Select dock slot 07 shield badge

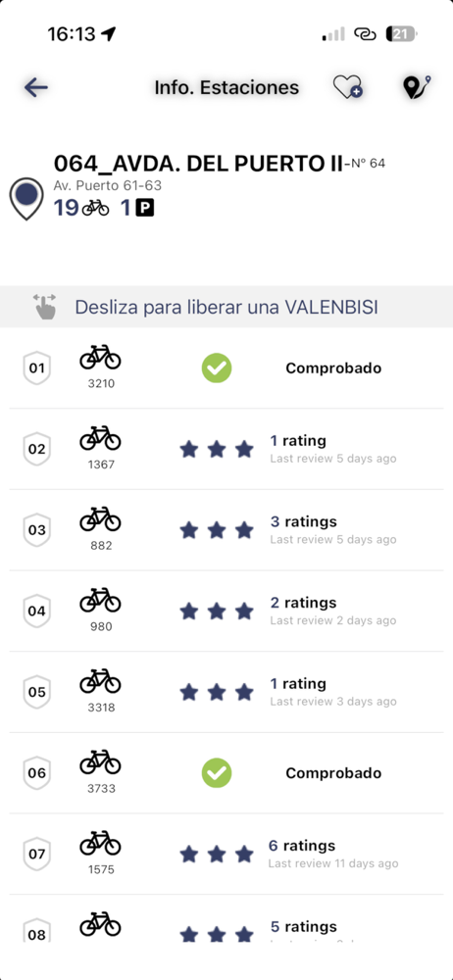click(37, 854)
